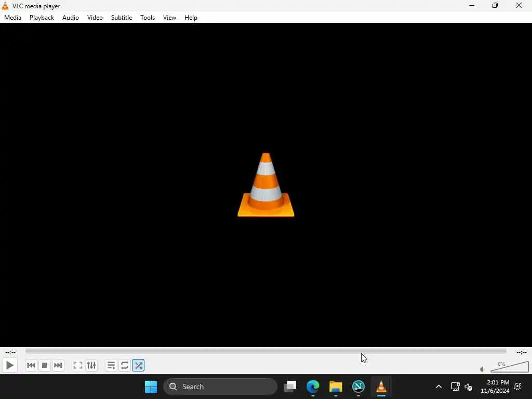Image resolution: width=532 pixels, height=399 pixels.
Task: Click the taskbar Search box
Action: (x=220, y=387)
